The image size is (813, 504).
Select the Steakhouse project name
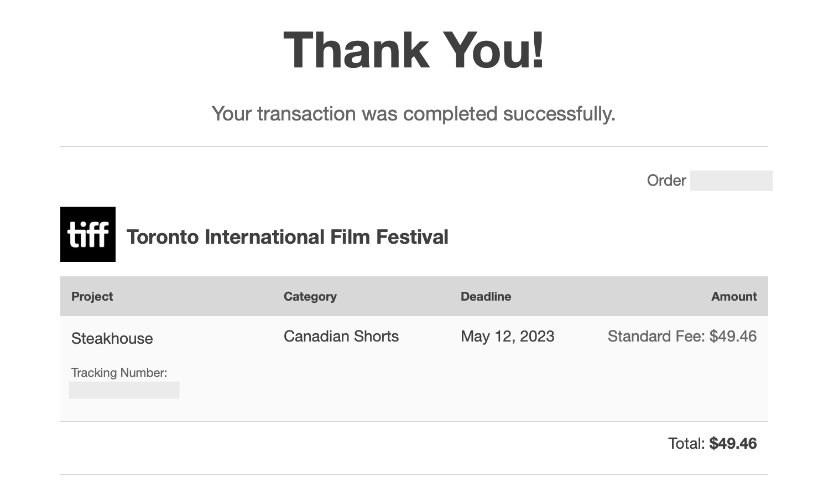click(112, 338)
